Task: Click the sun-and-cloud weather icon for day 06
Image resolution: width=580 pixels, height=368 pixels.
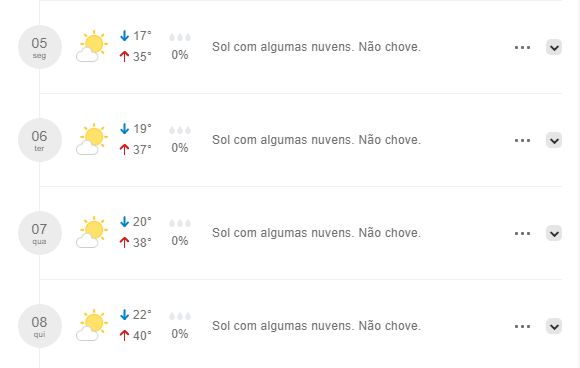Action: (x=92, y=139)
